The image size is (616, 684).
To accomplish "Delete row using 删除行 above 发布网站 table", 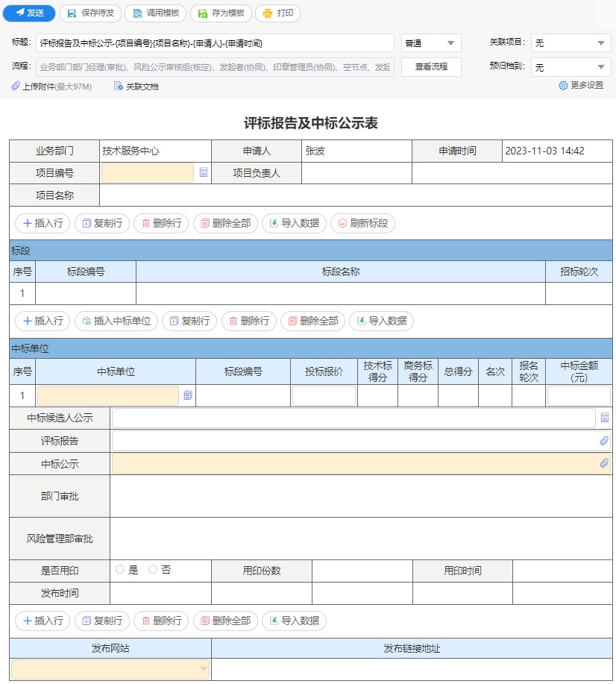I will point(161,621).
